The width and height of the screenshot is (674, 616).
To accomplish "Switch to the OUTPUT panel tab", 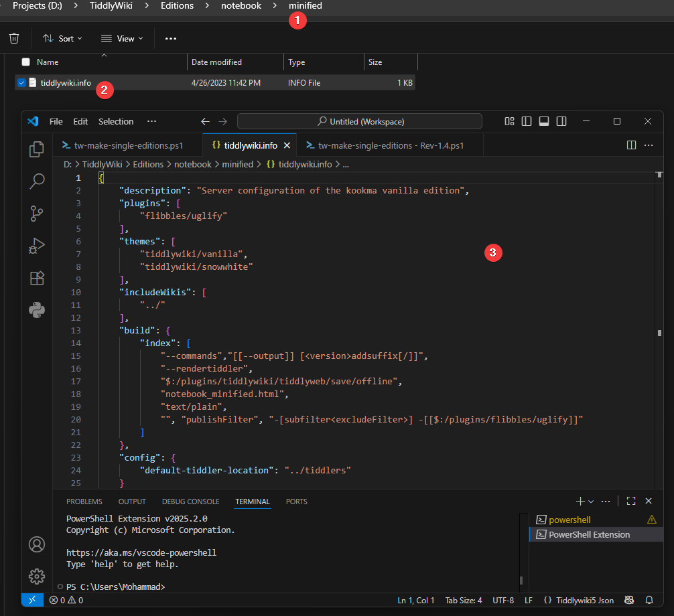I will point(132,502).
